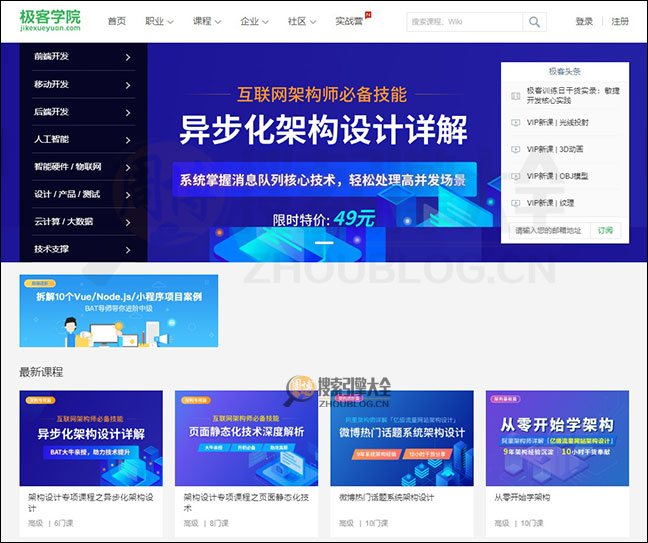Open 实战营 navigation item
The width and height of the screenshot is (648, 543).
tap(349, 21)
